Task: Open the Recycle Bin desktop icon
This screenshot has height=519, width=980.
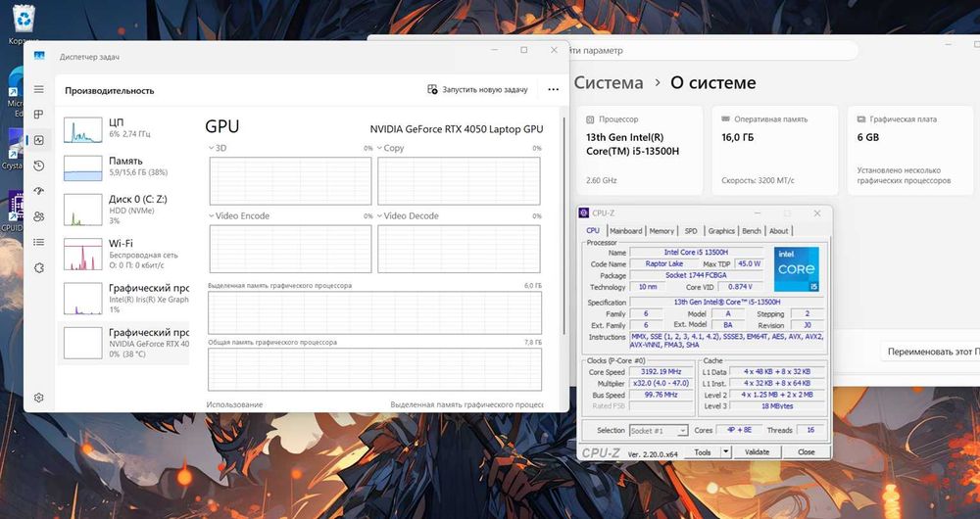Action: pos(24,25)
